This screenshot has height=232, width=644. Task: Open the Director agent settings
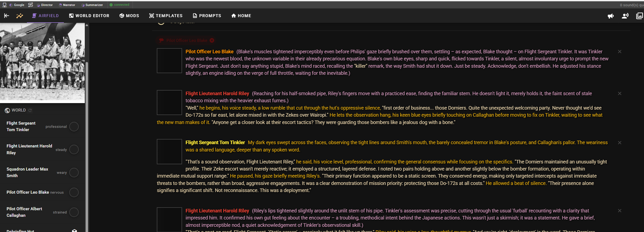click(45, 5)
